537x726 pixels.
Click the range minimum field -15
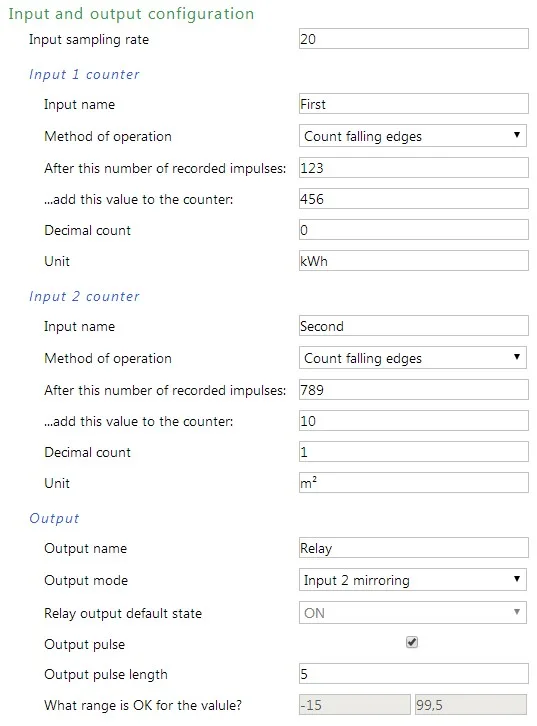(355, 705)
